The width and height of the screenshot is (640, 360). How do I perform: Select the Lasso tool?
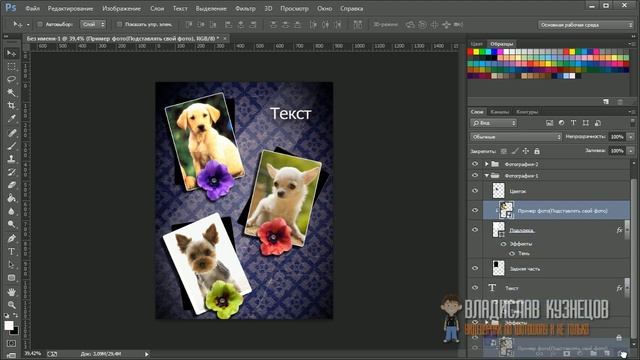pyautogui.click(x=11, y=80)
